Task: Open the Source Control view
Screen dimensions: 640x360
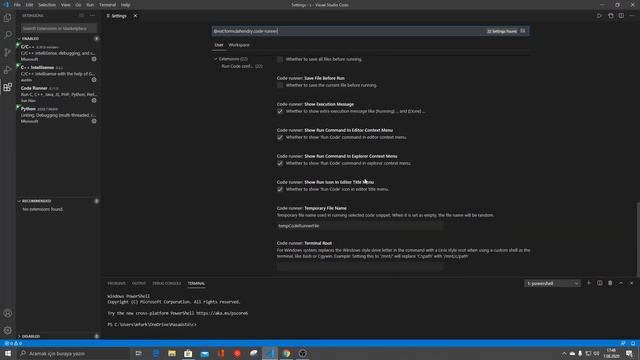Action: [x=7, y=52]
